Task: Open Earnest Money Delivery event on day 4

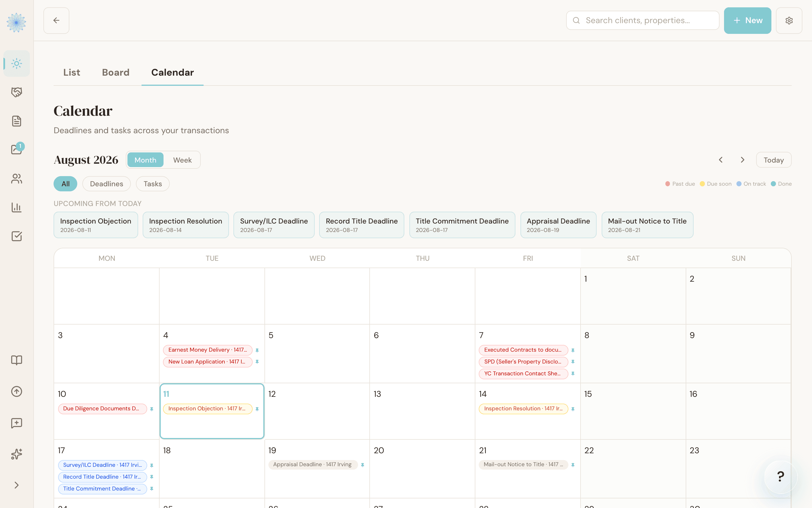Action: tap(208, 350)
